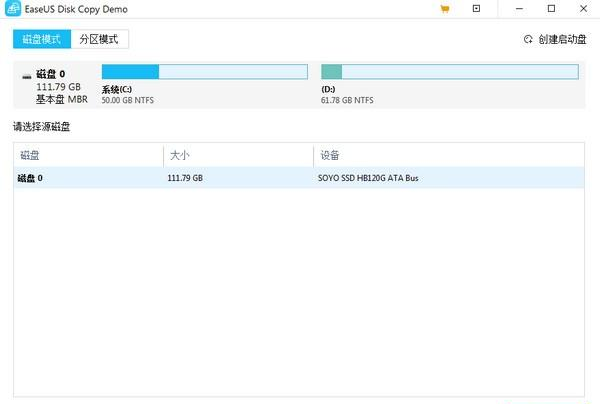Screen dimensions: 600x404
Task: Close the EaseUS Disk Copy window
Action: click(x=583, y=9)
